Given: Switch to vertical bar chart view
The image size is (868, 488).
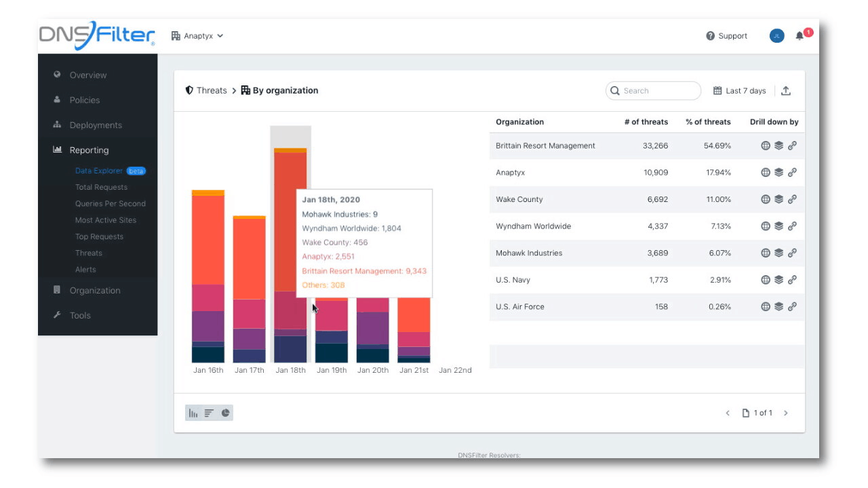Looking at the screenshot, I should tap(193, 413).
